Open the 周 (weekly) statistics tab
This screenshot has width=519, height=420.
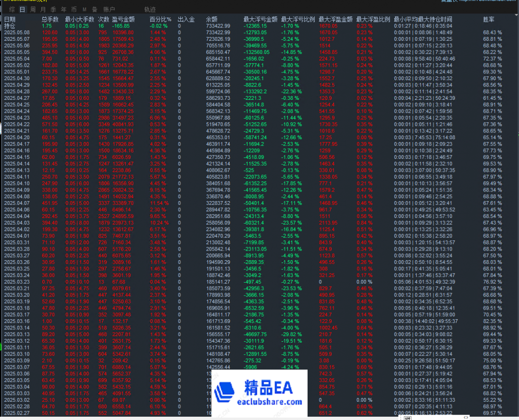pyautogui.click(x=33, y=9)
